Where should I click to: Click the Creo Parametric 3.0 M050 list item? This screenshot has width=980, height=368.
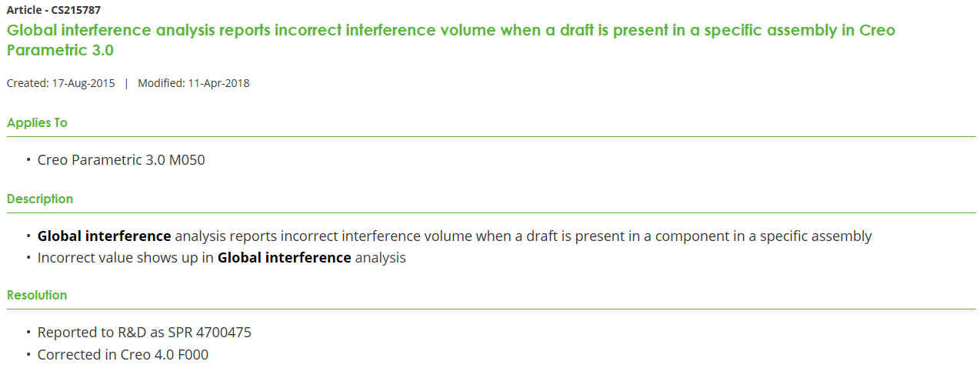[x=121, y=160]
